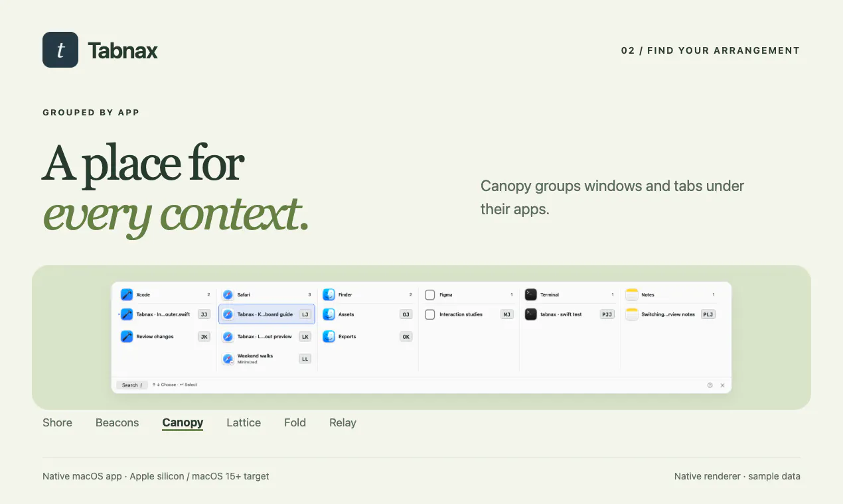Click the LL shortcut badge
Screen dimensions: 843x504
305,359
